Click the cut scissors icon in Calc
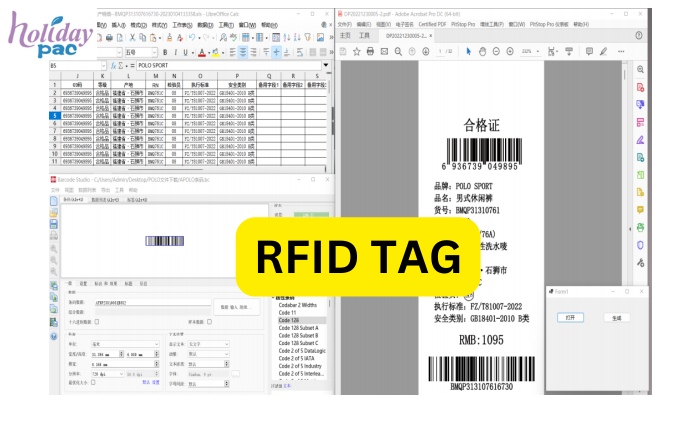The image size is (678, 428). click(x=132, y=38)
